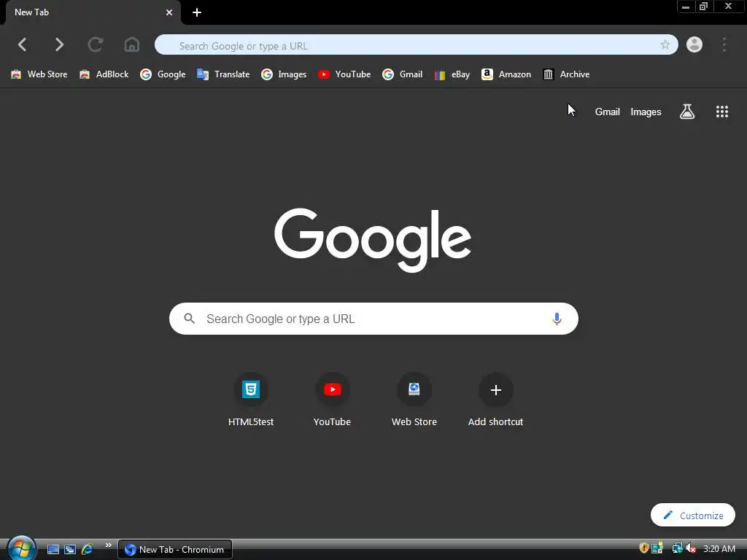
Task: Click the network tray icon
Action: coord(677,548)
